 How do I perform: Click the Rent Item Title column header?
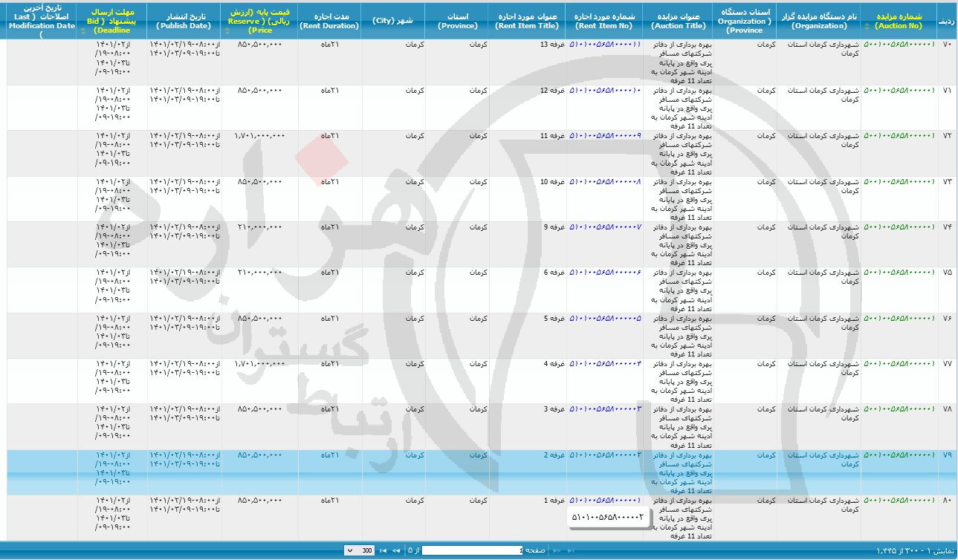[x=527, y=21]
